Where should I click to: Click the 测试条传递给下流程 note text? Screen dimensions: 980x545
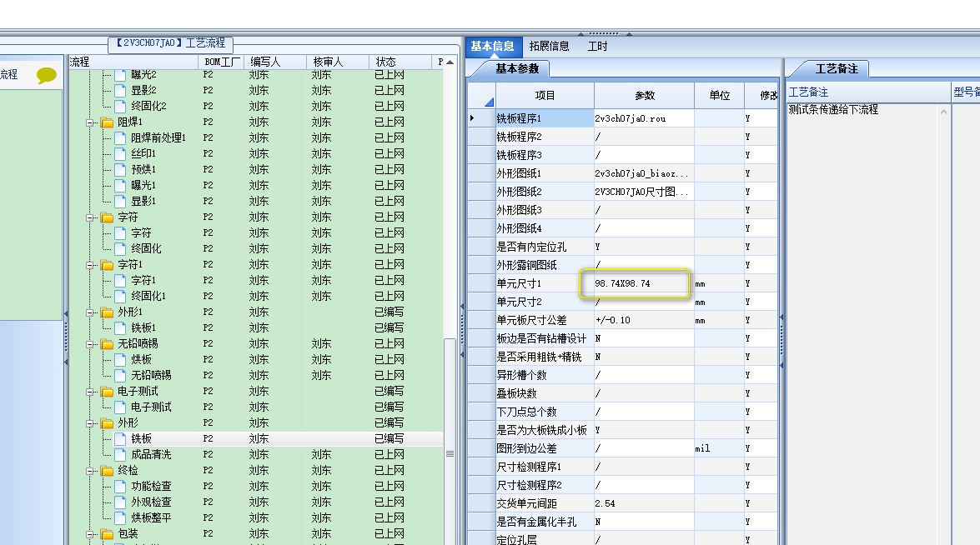click(833, 110)
